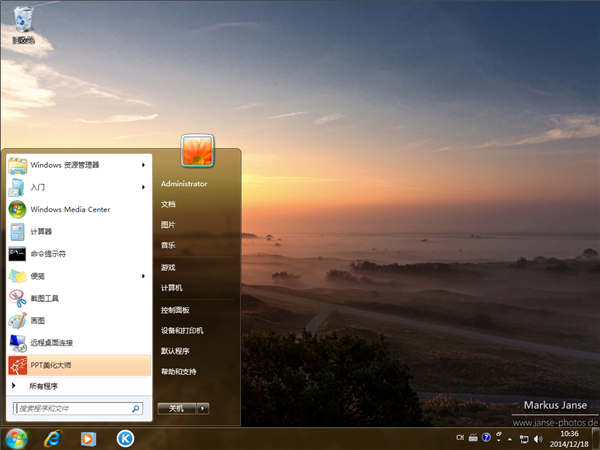Screen dimensions: 600x450
Task: Expand the Windows 资源管理器 jump list arrow
Action: pos(144,165)
